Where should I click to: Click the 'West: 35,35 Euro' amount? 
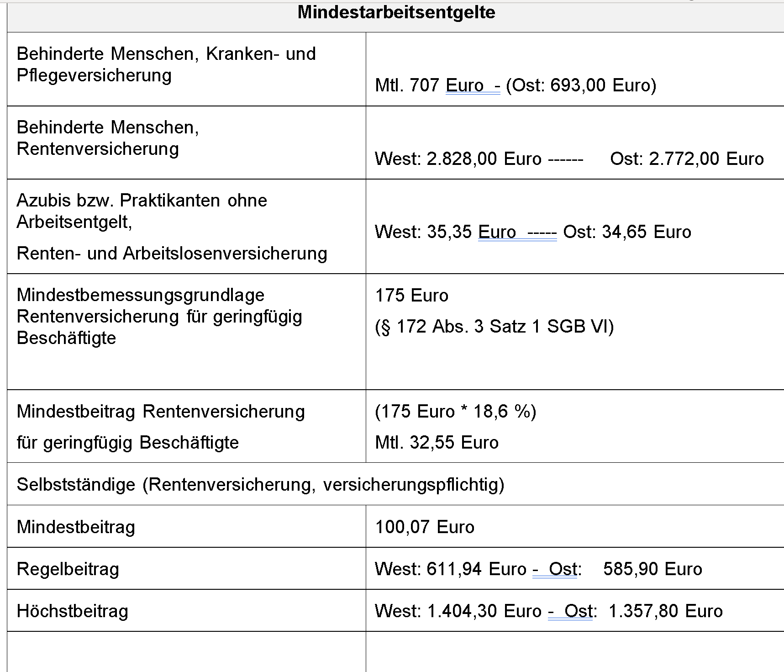click(x=445, y=232)
